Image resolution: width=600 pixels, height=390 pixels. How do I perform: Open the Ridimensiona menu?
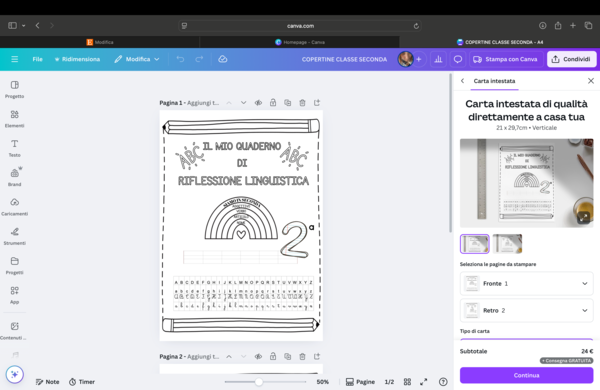[77, 59]
